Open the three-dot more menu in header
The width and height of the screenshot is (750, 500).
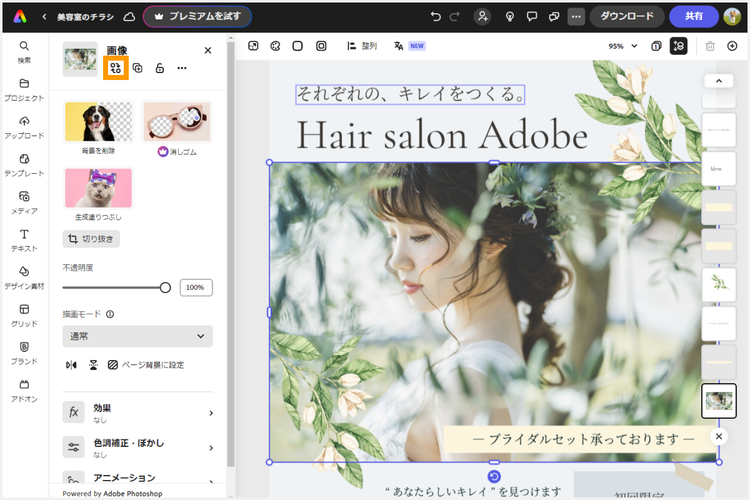576,17
